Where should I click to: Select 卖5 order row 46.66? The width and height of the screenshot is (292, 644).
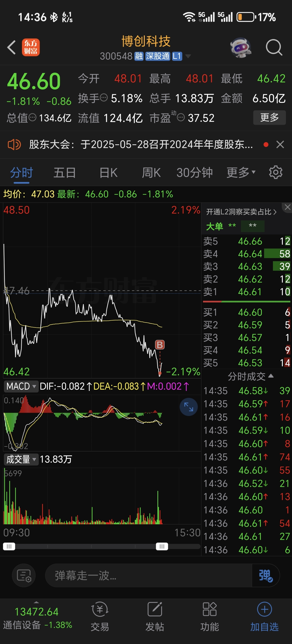(246, 241)
